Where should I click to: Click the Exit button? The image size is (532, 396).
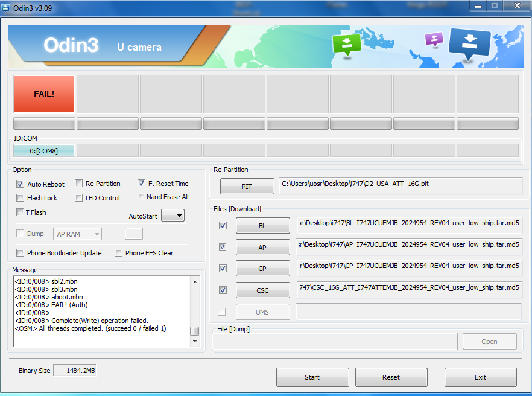pyautogui.click(x=480, y=377)
